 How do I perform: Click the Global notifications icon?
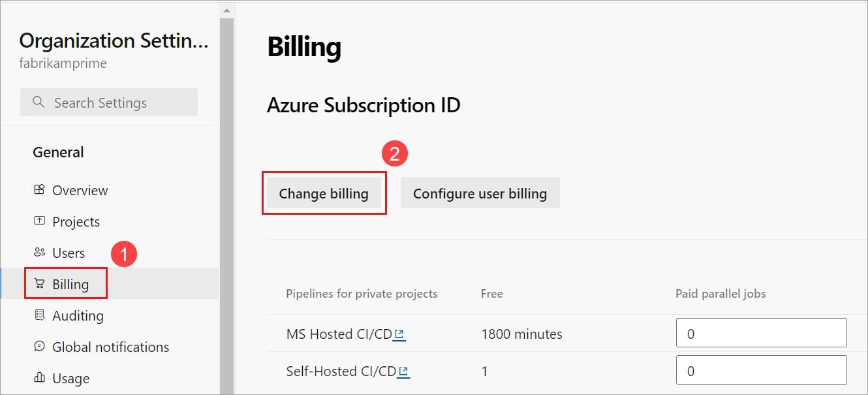[x=39, y=347]
